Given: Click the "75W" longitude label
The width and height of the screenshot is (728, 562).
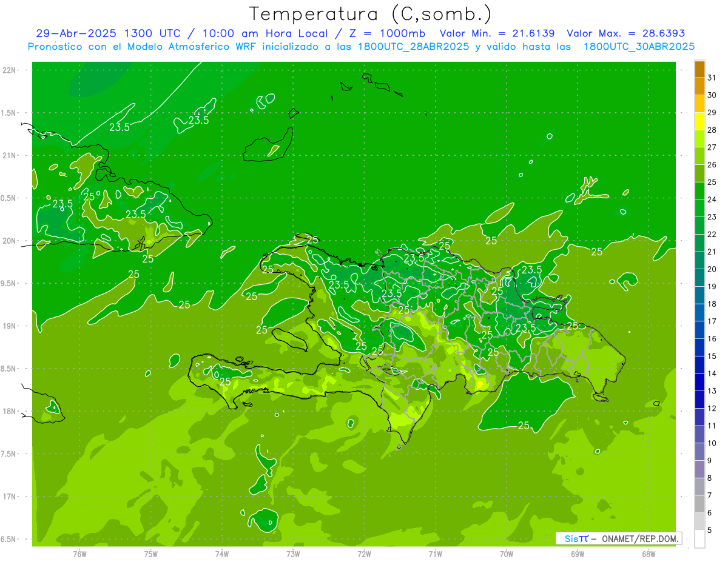Looking at the screenshot, I should (x=151, y=554).
